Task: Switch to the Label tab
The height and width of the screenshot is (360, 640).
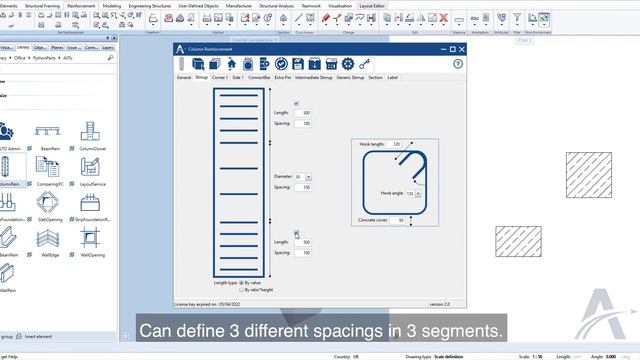Action: (392, 77)
